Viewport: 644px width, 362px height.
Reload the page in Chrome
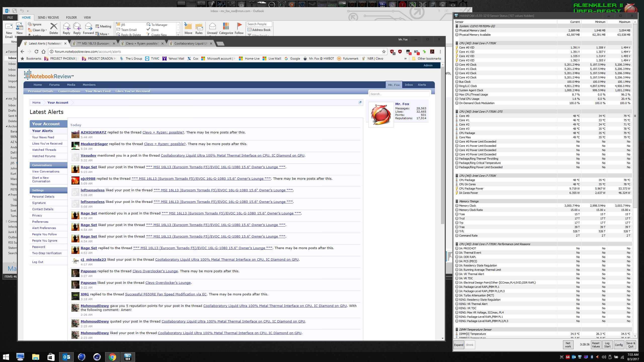click(36, 52)
